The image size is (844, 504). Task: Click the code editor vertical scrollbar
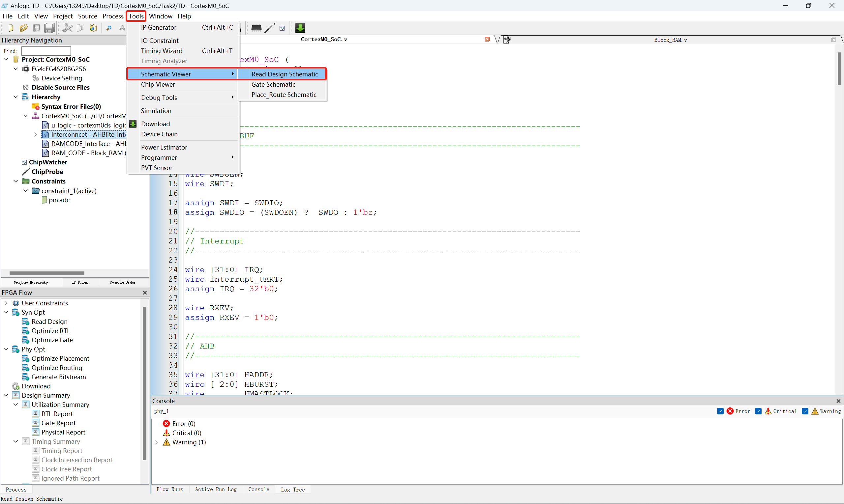839,68
